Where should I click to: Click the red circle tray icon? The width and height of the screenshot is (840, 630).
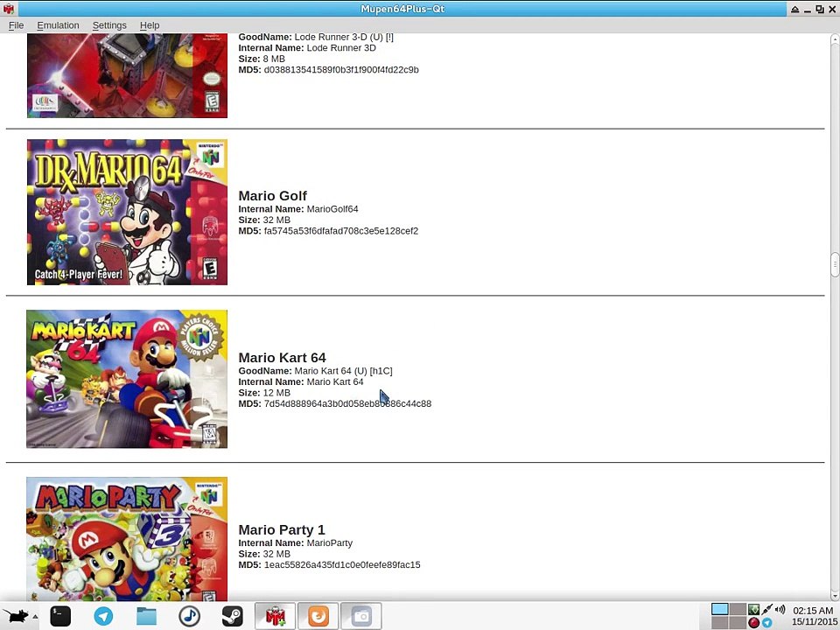[753, 622]
